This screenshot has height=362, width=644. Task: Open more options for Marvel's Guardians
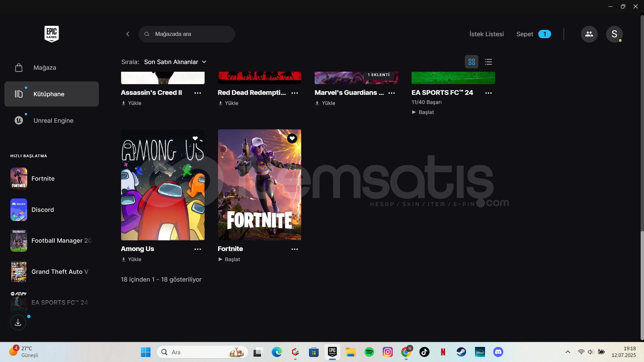coord(391,93)
